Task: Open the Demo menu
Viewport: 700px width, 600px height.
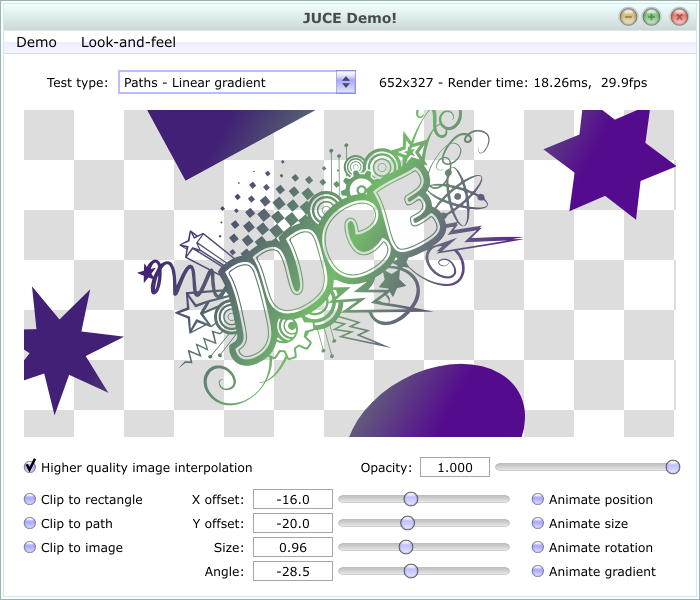Action: coord(36,42)
